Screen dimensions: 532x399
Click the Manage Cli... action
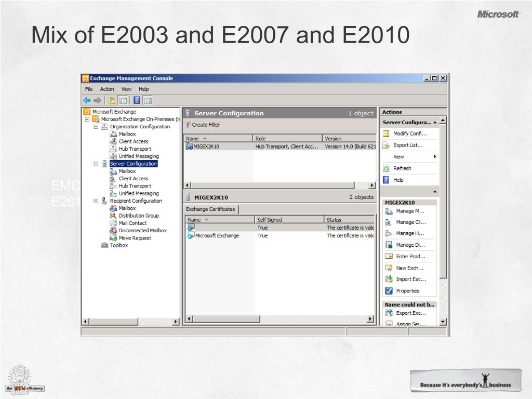pyautogui.click(x=411, y=222)
